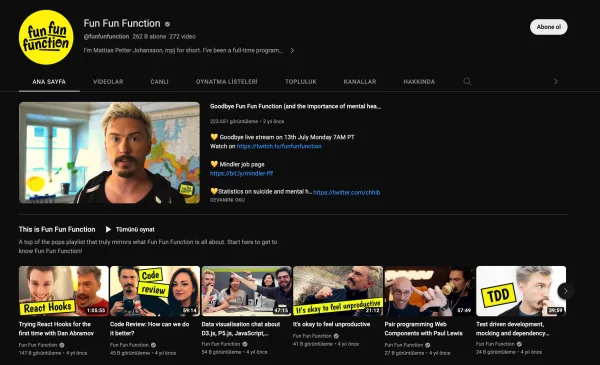Play the featured Goodbye video thumbnail

[109, 153]
